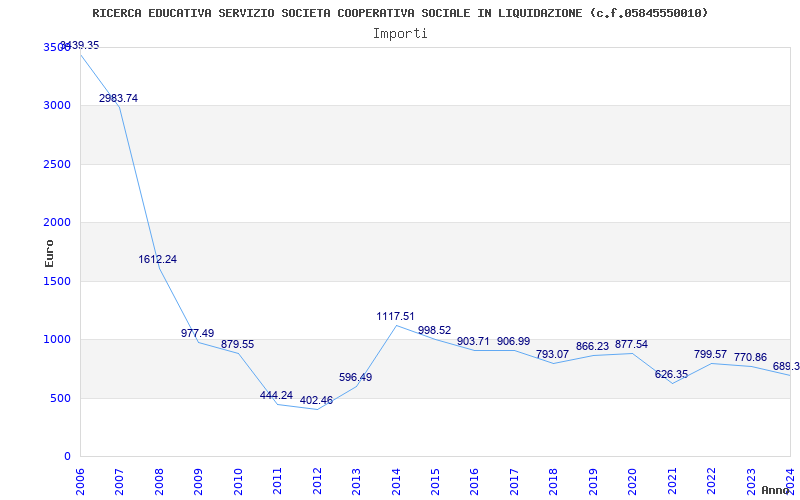
Task: Click the 'Importi' subtitle
Action: [x=400, y=34]
